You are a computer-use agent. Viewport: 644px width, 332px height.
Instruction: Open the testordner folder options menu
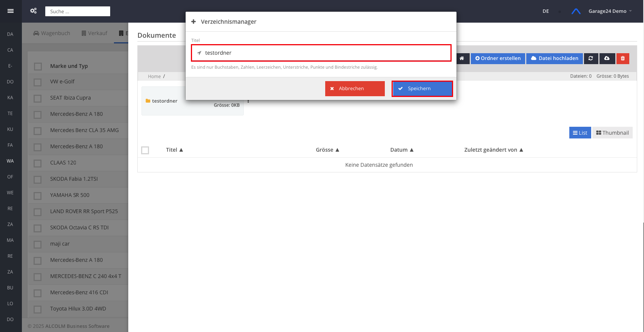coord(248,101)
